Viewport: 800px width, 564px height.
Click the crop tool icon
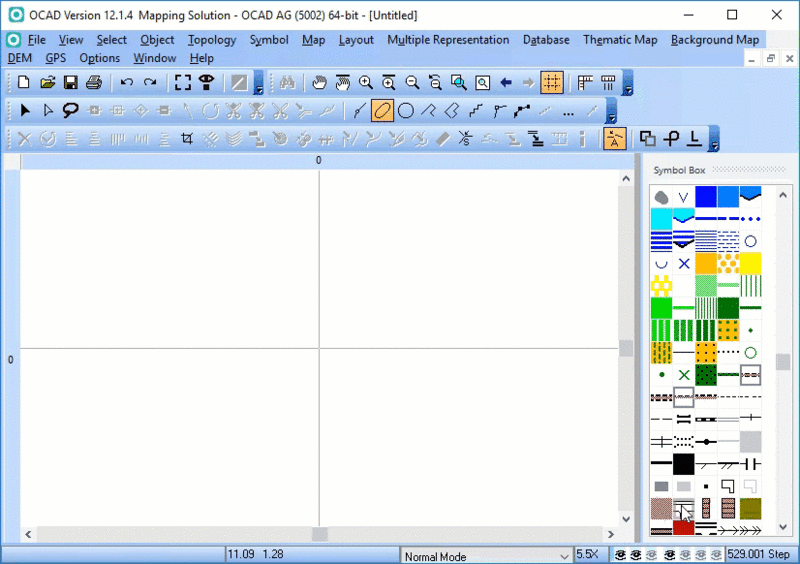coord(187,138)
